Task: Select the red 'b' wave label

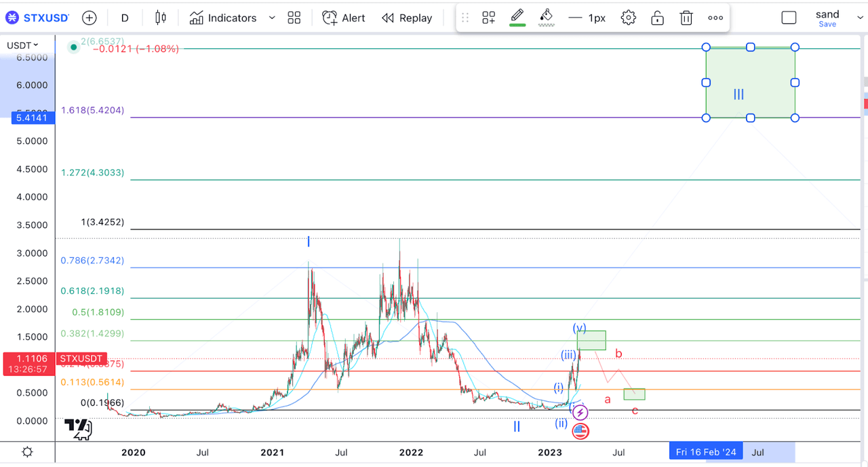Action: click(618, 354)
